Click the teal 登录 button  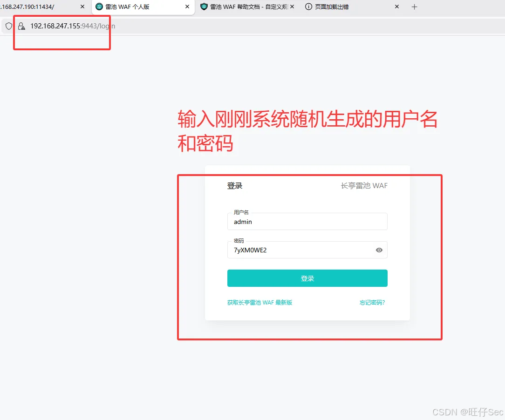(307, 278)
